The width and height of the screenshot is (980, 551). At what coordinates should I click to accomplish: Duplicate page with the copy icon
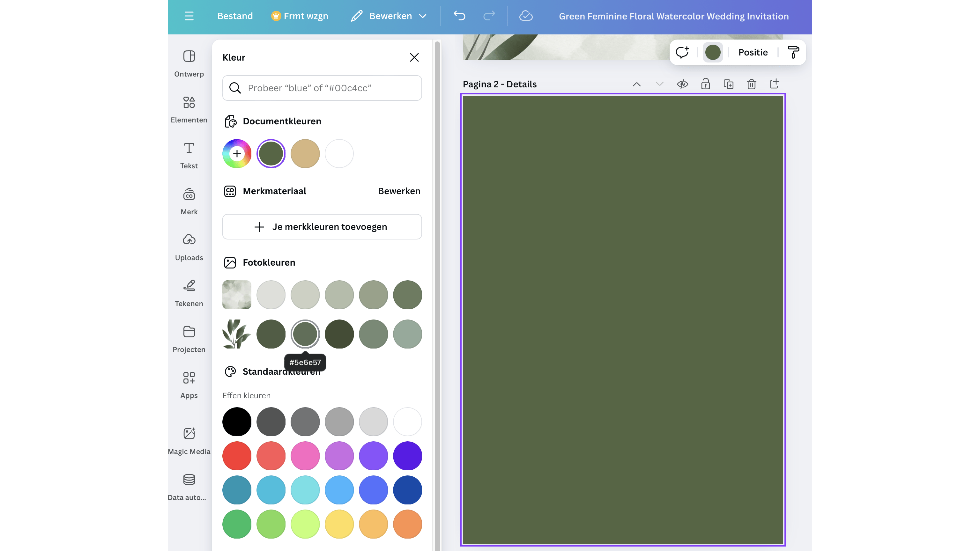coord(728,84)
